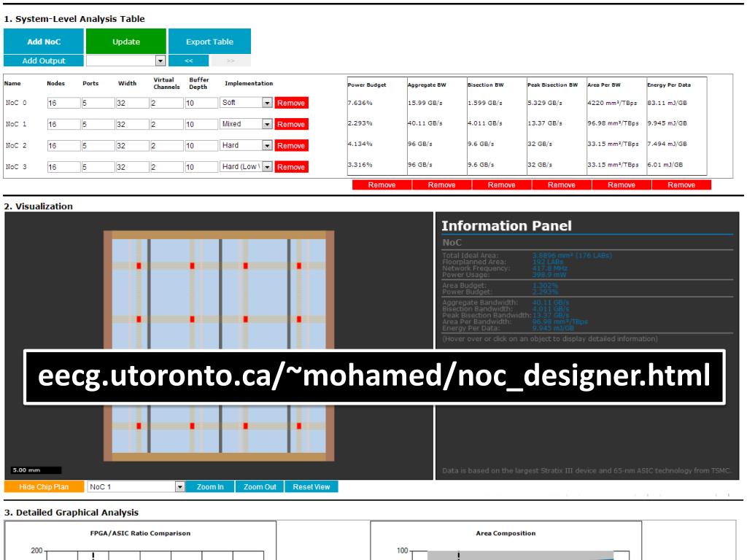Remove the NoC 0 row
The height and width of the screenshot is (560, 747).
[291, 103]
